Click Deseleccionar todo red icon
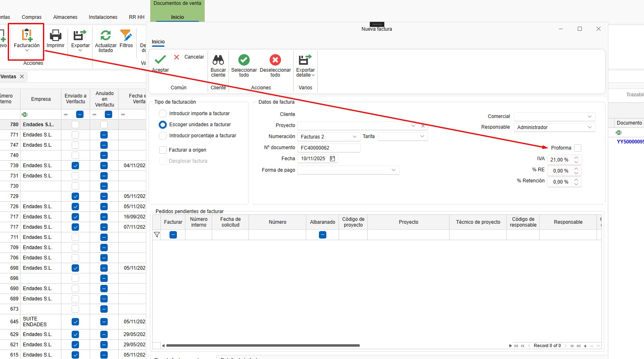Viewport: 644px width, 359px height. point(275,60)
